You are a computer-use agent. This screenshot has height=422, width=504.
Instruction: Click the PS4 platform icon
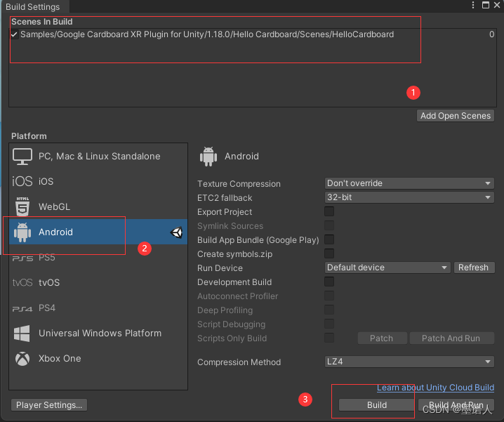[22, 308]
